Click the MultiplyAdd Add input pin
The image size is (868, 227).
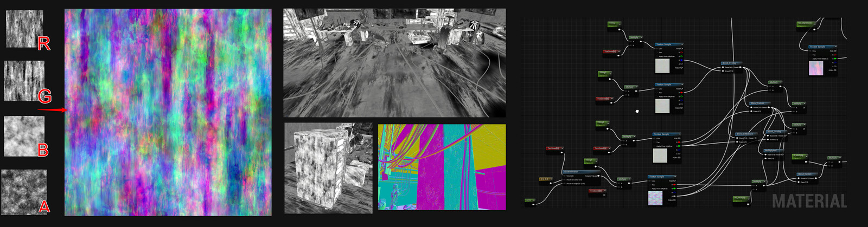765,158
